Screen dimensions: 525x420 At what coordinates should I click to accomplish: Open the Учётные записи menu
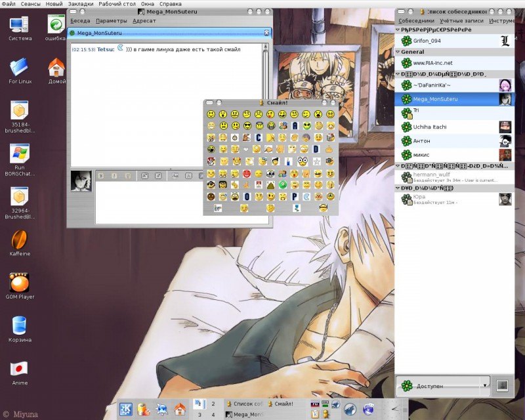(461, 21)
